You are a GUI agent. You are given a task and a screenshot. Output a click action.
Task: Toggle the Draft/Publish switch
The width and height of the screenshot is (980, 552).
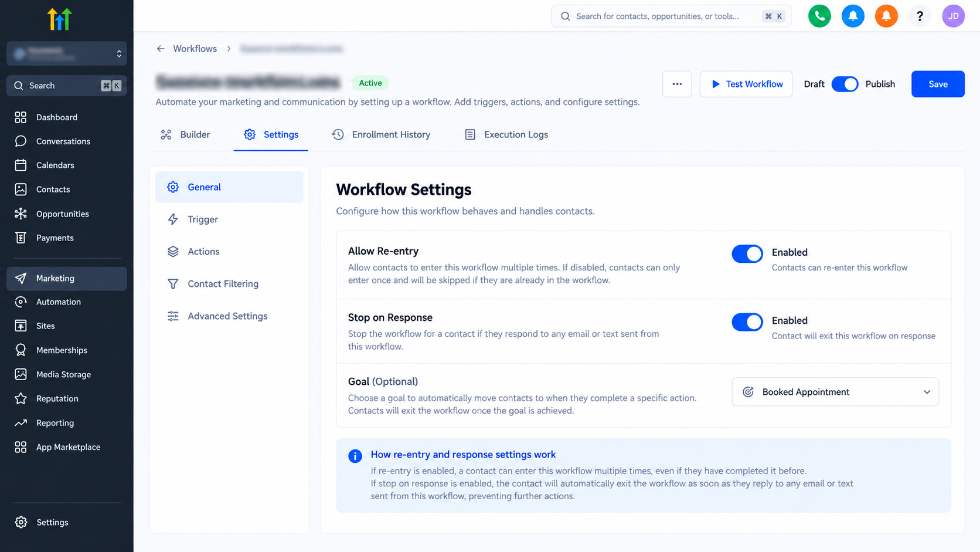click(x=845, y=84)
